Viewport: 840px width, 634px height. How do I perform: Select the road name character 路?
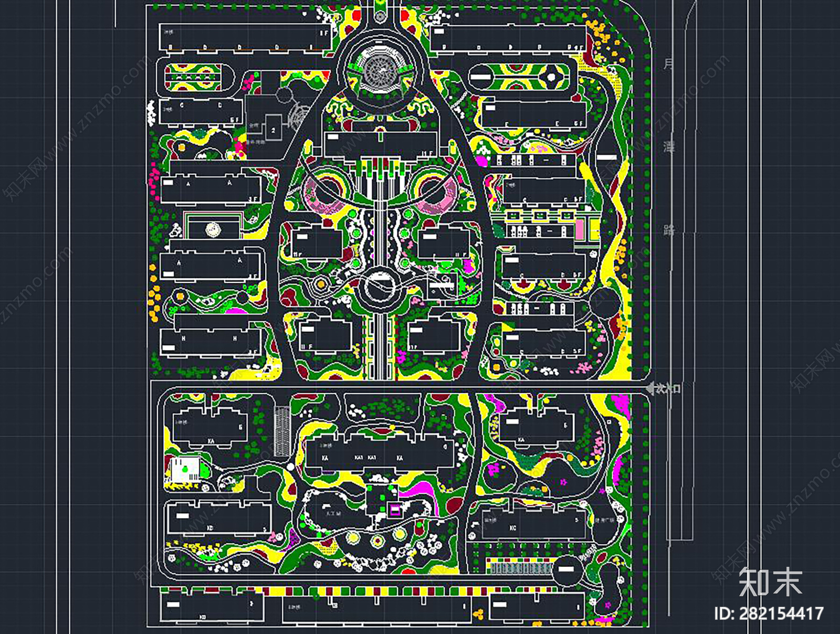click(x=669, y=230)
